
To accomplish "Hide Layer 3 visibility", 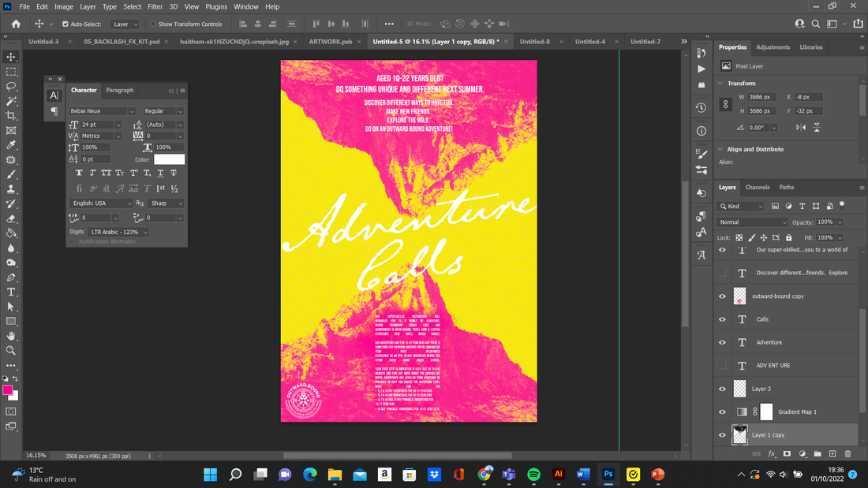I will pyautogui.click(x=722, y=389).
